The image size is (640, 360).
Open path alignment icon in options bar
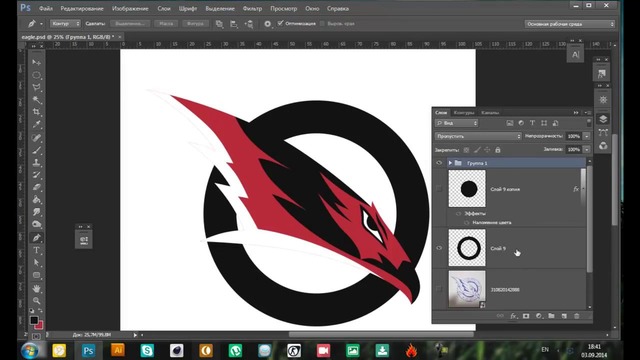point(233,24)
